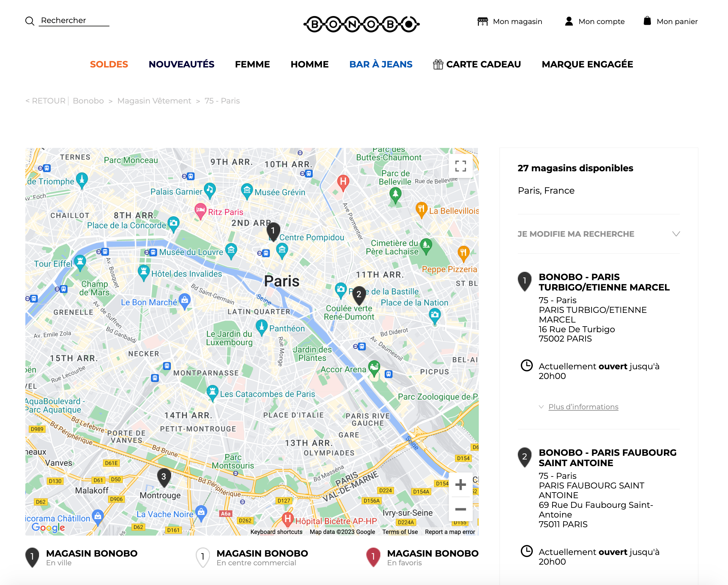Open the SOLDES menu
The height and width of the screenshot is (585, 728).
[x=109, y=64]
